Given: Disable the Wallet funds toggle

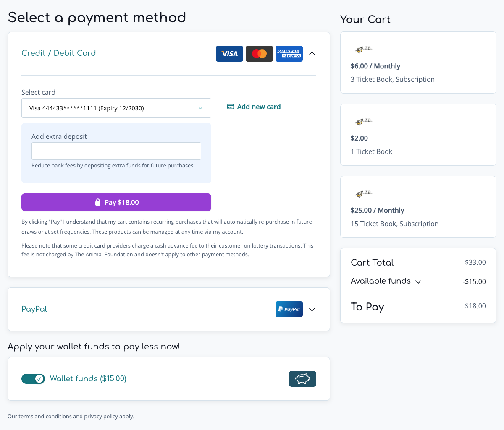Looking at the screenshot, I should (x=33, y=379).
